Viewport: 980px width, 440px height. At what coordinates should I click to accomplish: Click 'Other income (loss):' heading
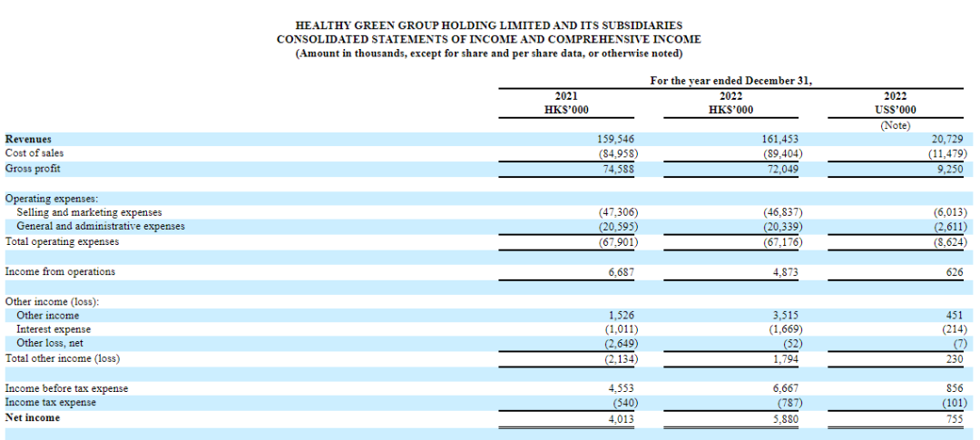(x=53, y=301)
